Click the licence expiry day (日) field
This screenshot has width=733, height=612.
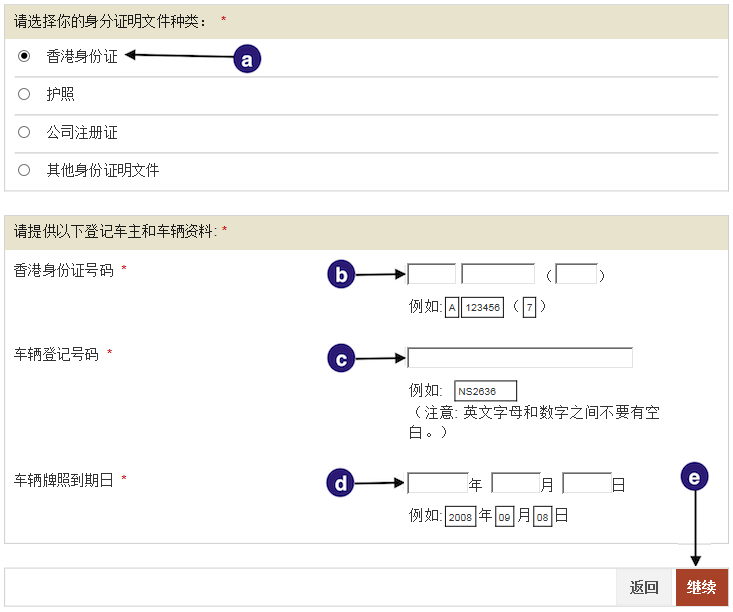click(x=587, y=484)
